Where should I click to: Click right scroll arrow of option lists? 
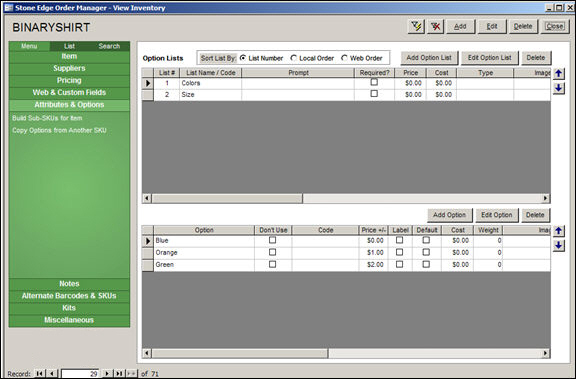coord(546,198)
